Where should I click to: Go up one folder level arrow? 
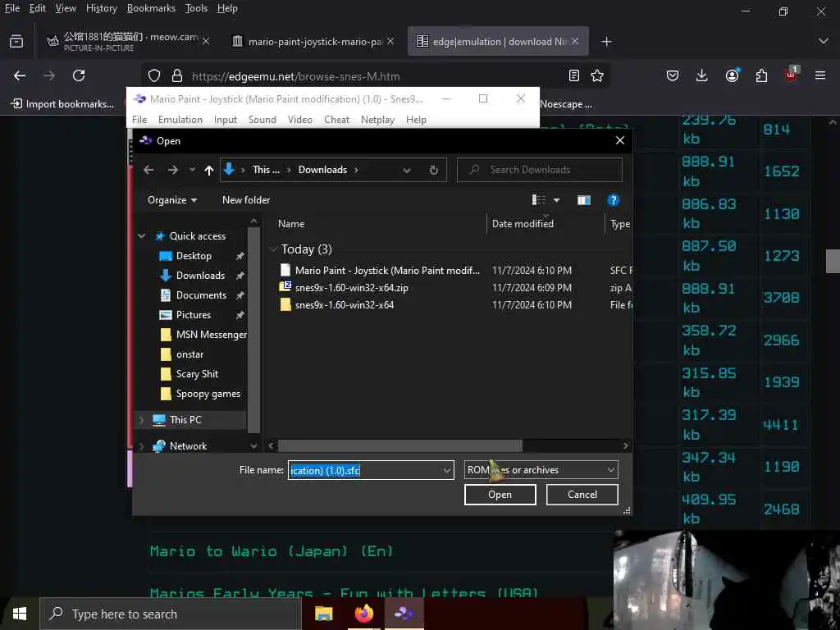pos(209,171)
